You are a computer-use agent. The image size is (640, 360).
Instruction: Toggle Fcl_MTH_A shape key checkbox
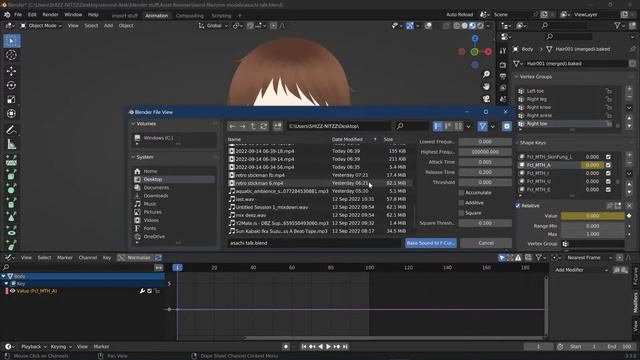(x=608, y=165)
